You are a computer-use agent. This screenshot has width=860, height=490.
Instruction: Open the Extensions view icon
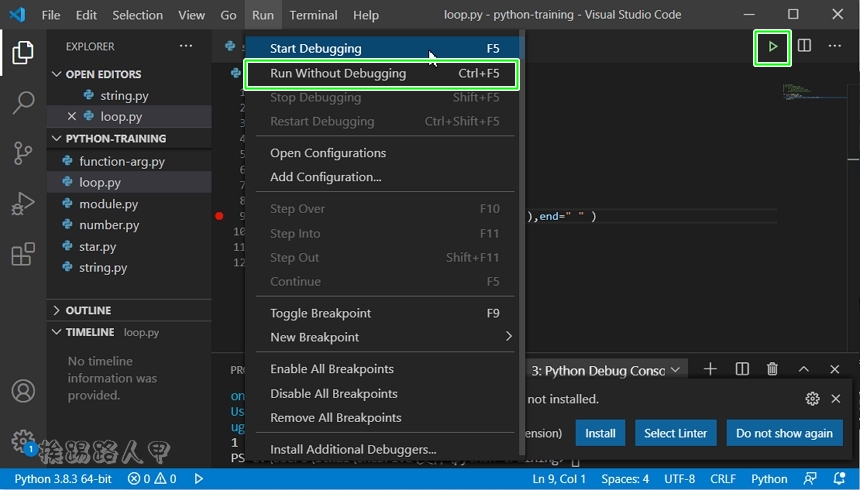[x=22, y=255]
